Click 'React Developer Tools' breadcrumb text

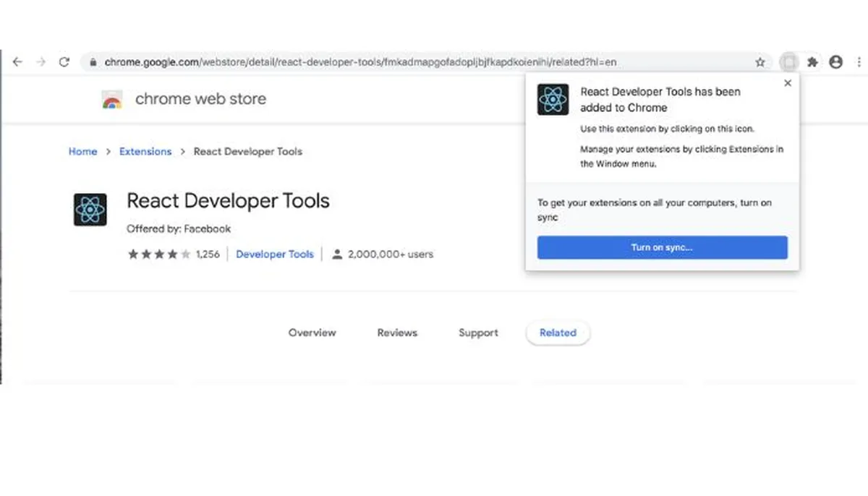click(x=248, y=152)
